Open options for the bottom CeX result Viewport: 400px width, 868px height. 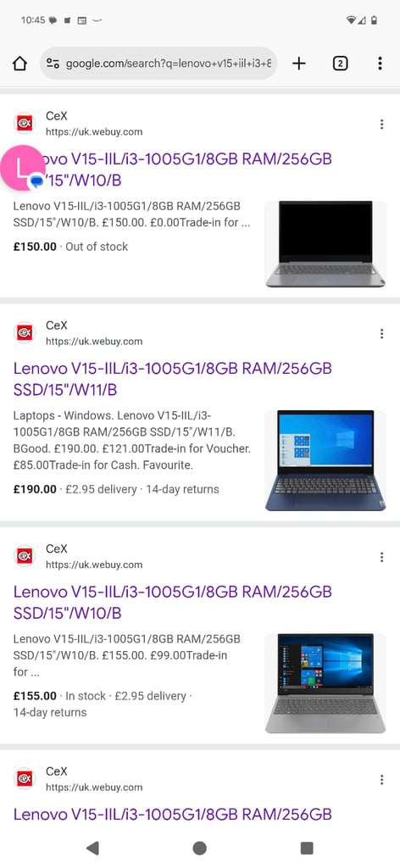(x=381, y=780)
